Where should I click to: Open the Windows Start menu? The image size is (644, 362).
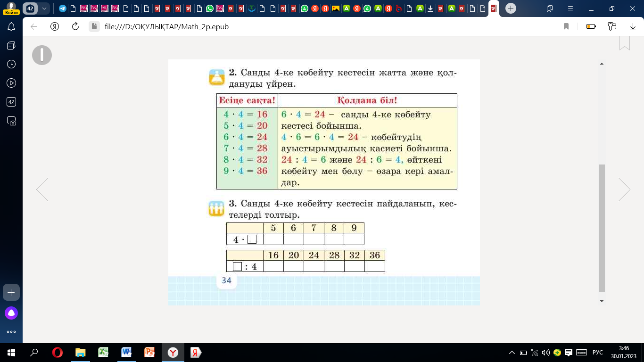click(x=11, y=353)
